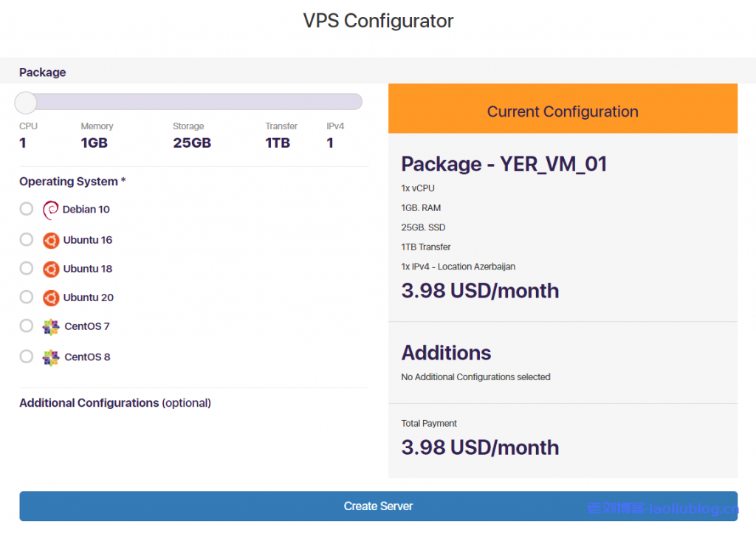Pick the Ubuntu 20 radio option
The width and height of the screenshot is (756, 533).
pyautogui.click(x=27, y=297)
